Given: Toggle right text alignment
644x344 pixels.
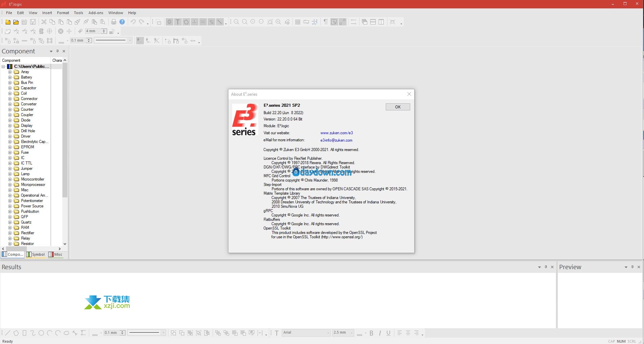Looking at the screenshot, I should point(416,333).
